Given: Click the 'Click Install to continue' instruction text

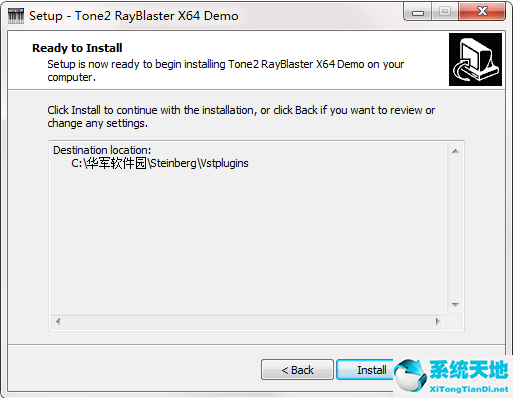Looking at the screenshot, I should 241,117.
